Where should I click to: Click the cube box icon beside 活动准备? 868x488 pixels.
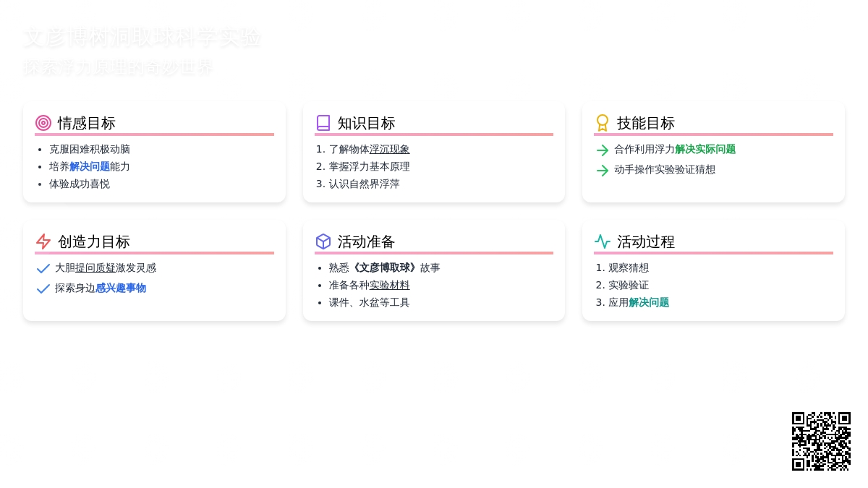click(x=323, y=241)
